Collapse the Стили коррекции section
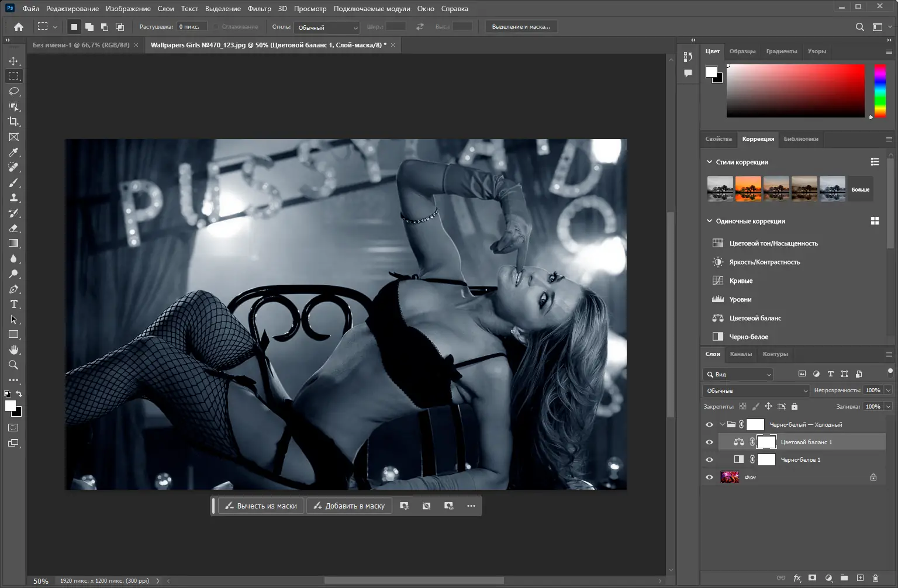The image size is (898, 588). tap(709, 162)
